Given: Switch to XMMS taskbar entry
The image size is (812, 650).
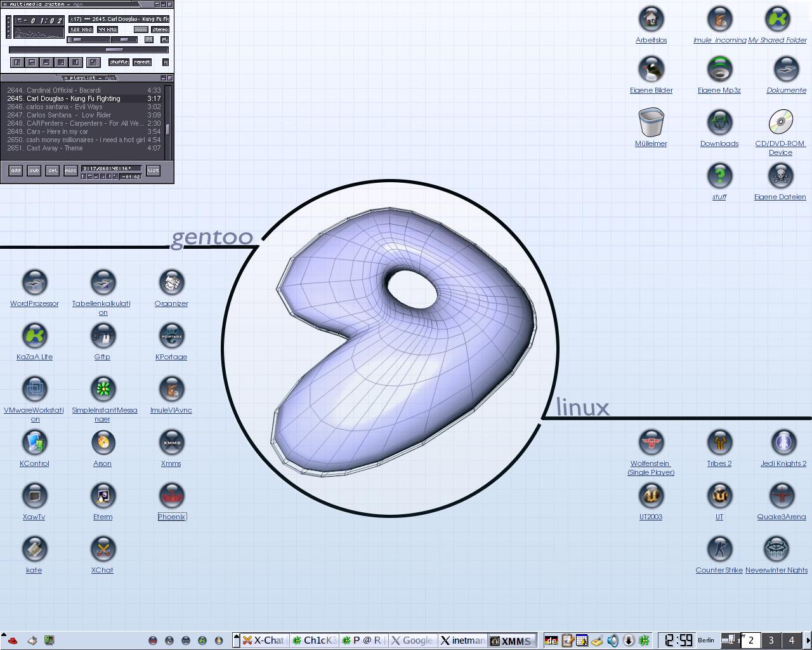Looking at the screenshot, I should 512,640.
